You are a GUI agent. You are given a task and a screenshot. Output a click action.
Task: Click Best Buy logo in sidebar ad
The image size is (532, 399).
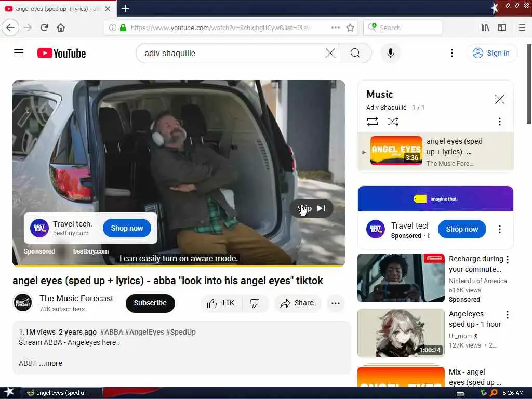(376, 229)
